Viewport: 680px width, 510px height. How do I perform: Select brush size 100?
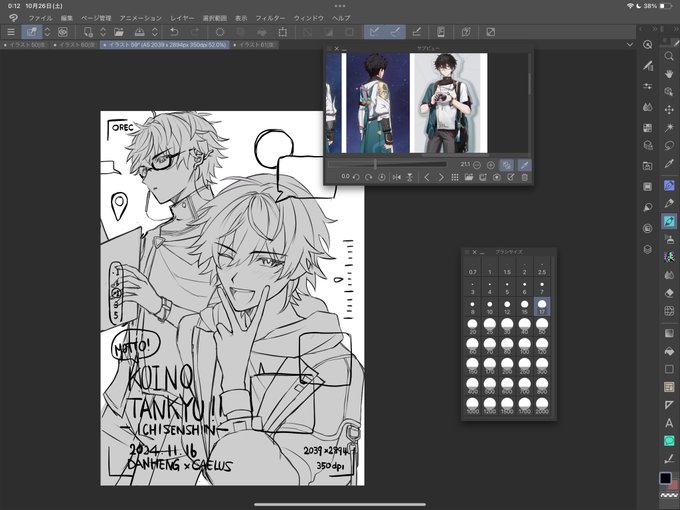[x=524, y=346]
